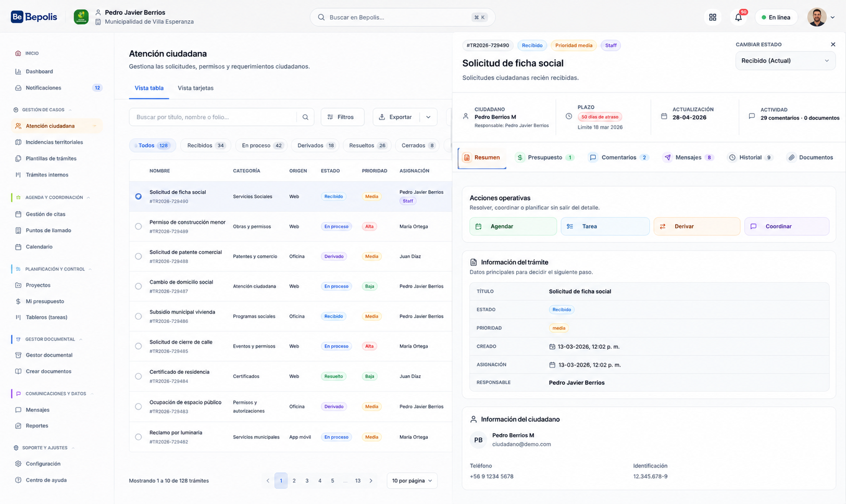Collapse the Agenda y coordinación section
Image resolution: width=846 pixels, height=504 pixels.
click(x=88, y=197)
